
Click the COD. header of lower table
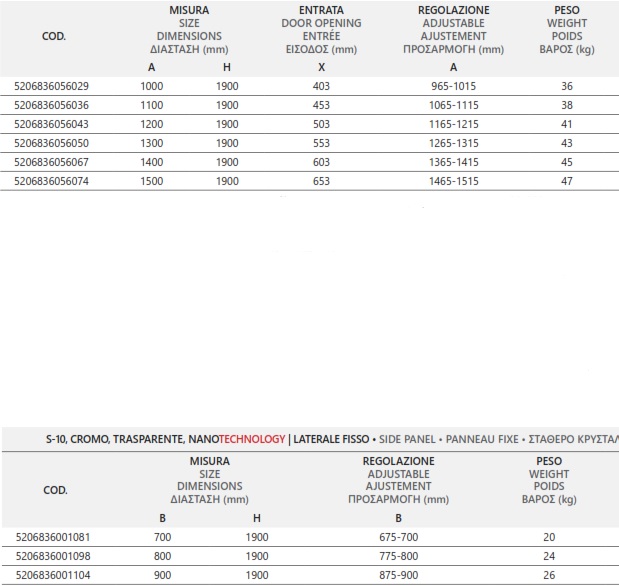coord(55,490)
